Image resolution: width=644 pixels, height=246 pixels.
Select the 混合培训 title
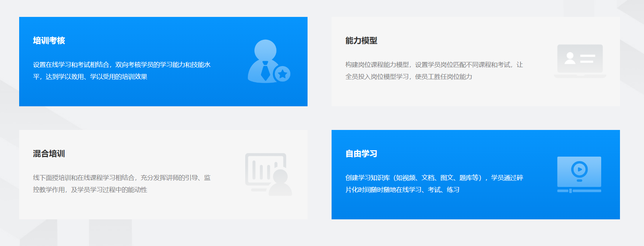[x=49, y=154]
